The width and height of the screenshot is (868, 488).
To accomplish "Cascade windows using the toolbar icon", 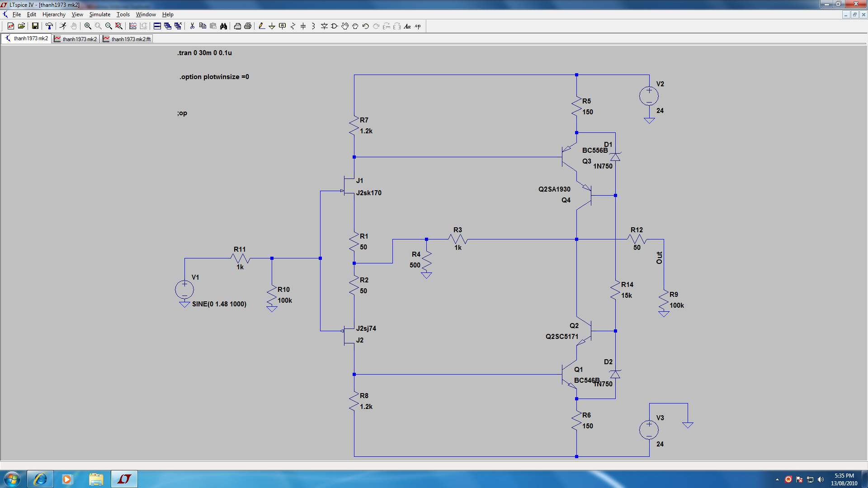I will pos(168,26).
